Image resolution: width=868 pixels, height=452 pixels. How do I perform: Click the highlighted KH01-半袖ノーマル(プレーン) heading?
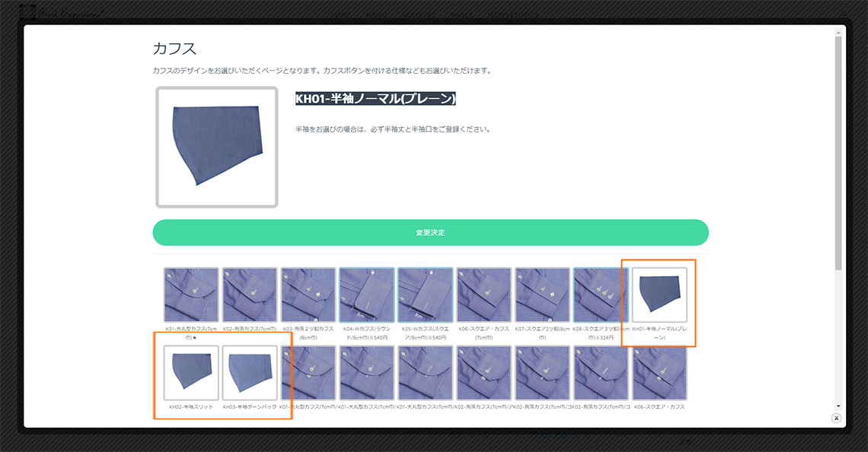click(x=375, y=99)
